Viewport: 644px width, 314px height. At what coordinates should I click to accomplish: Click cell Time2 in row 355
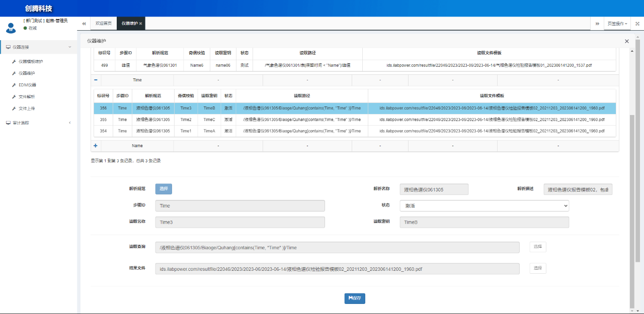186,120
